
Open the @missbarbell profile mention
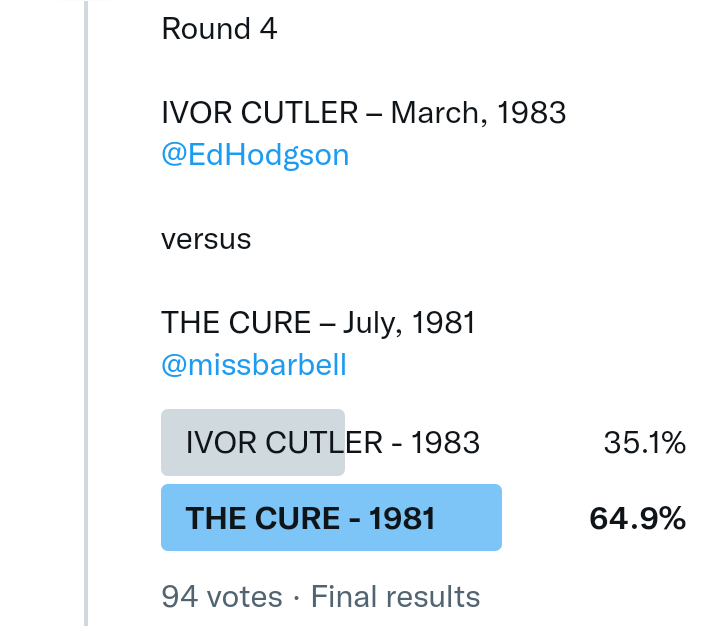pyautogui.click(x=254, y=365)
